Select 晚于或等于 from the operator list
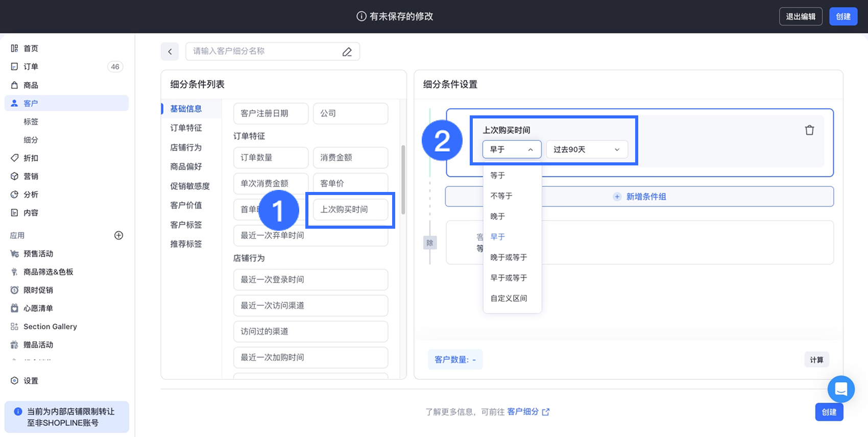The image size is (868, 437). [x=509, y=257]
